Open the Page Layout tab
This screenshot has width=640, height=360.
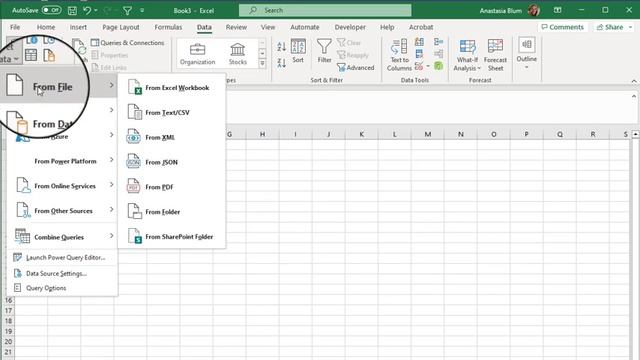pyautogui.click(x=121, y=27)
